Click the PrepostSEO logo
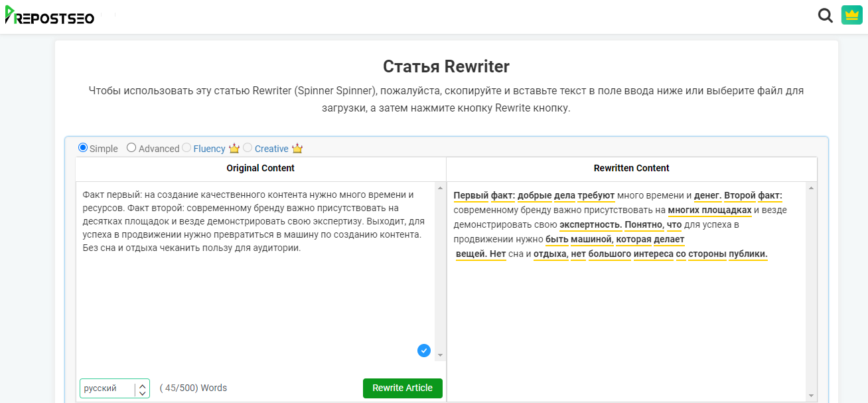 pos(50,16)
